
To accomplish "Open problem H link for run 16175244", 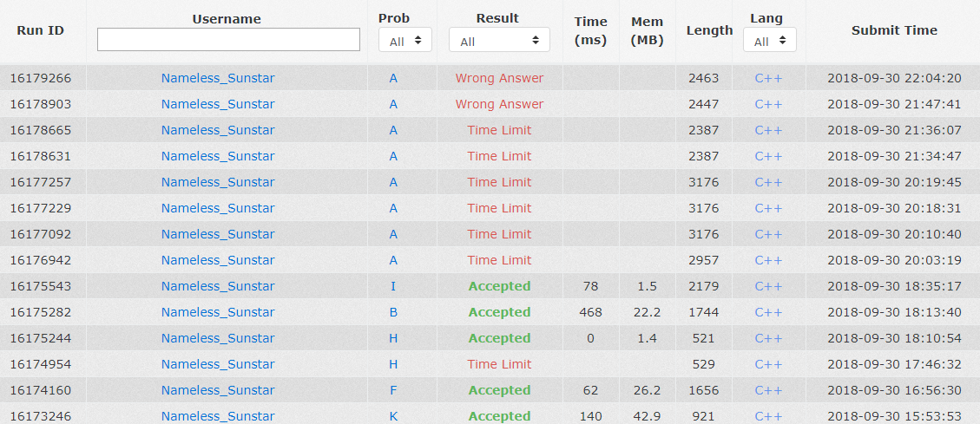I will point(393,338).
